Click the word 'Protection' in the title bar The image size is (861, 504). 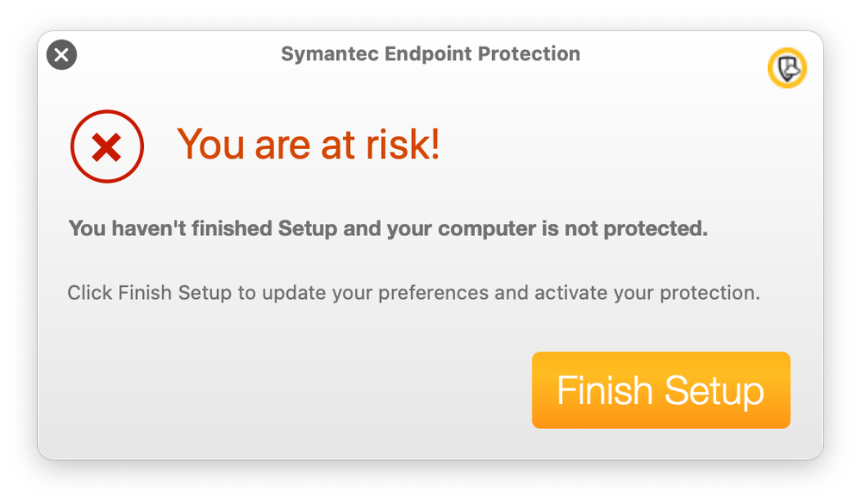tap(529, 53)
